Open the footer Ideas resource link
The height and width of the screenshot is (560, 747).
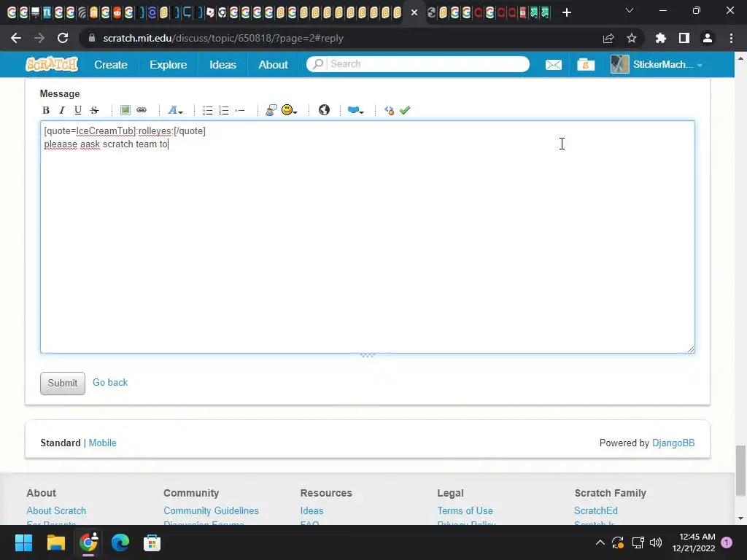click(311, 510)
